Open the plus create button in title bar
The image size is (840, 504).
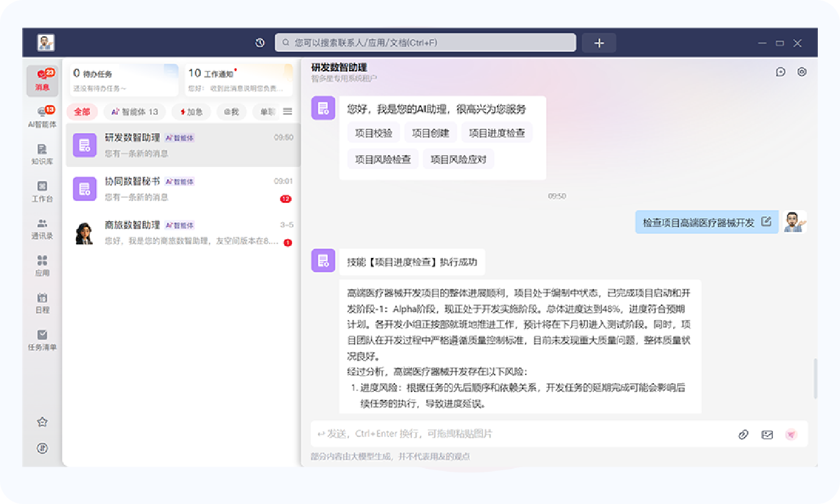[x=598, y=43]
